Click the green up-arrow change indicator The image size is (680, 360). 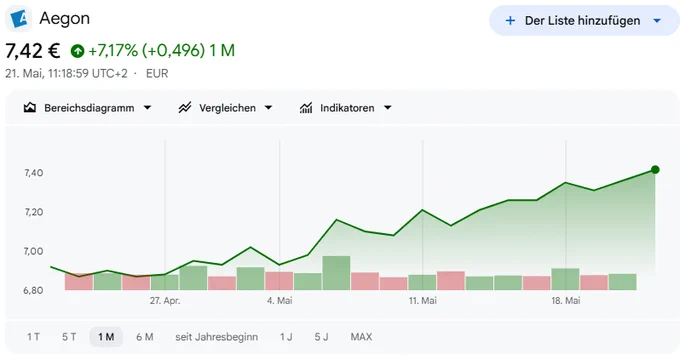coord(78,51)
